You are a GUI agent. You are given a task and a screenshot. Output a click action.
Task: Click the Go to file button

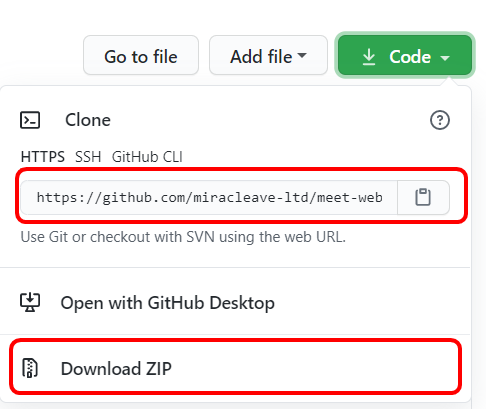(x=141, y=55)
